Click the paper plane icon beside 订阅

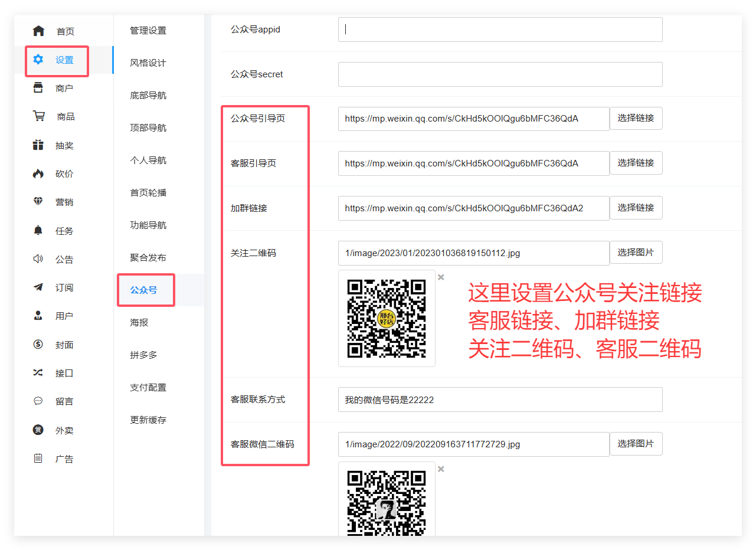point(38,287)
